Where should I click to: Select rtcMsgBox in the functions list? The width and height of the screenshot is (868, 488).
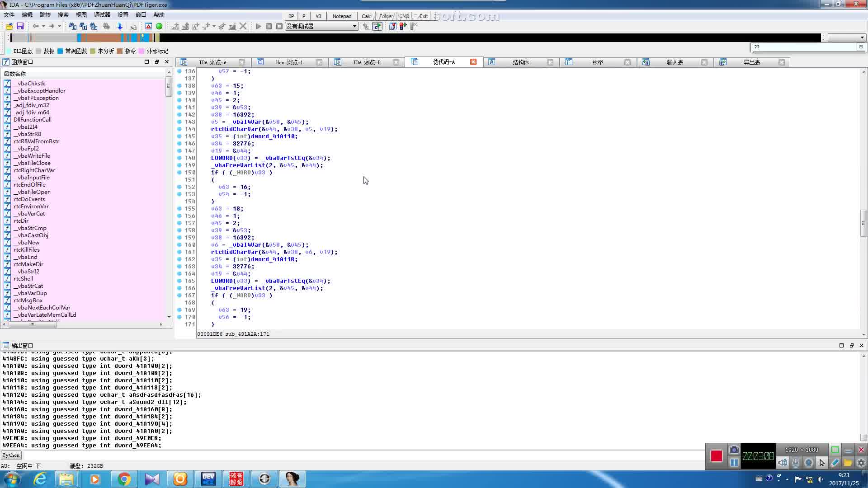pos(28,300)
